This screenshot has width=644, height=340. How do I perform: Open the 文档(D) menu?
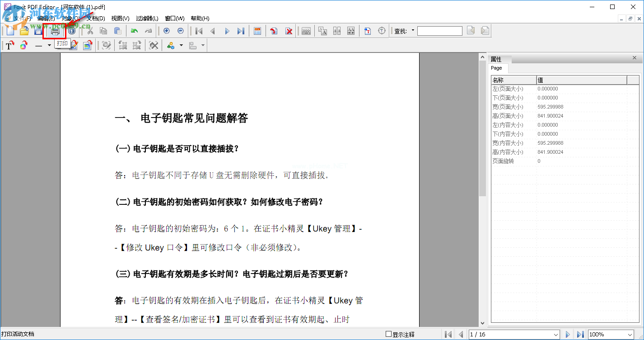96,19
